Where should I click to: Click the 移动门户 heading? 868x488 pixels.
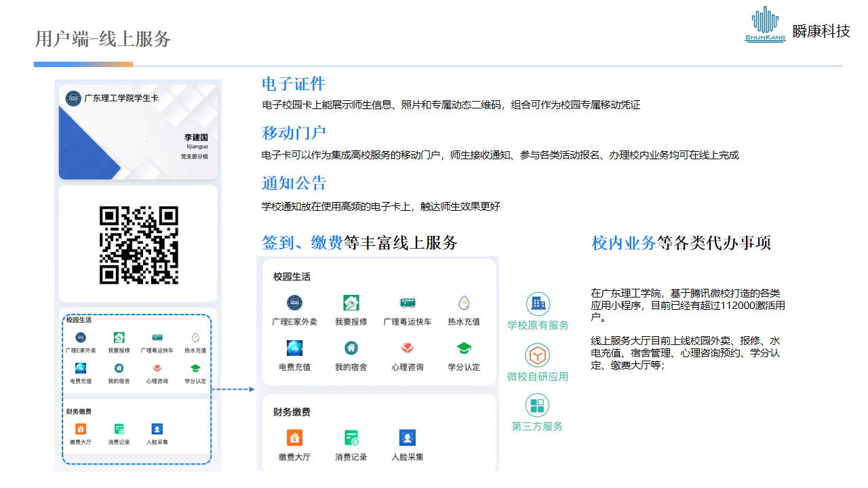click(x=294, y=134)
